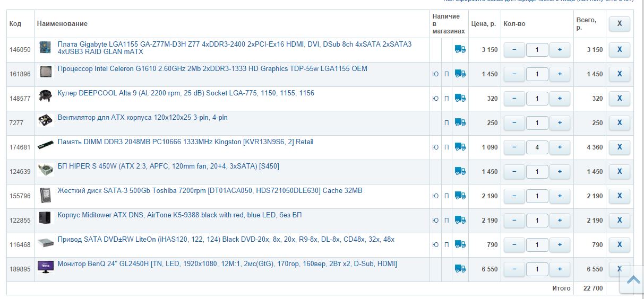Click quantity field for Toshiba hard disk
Screen dimensions: 644x299
[x=537, y=196]
